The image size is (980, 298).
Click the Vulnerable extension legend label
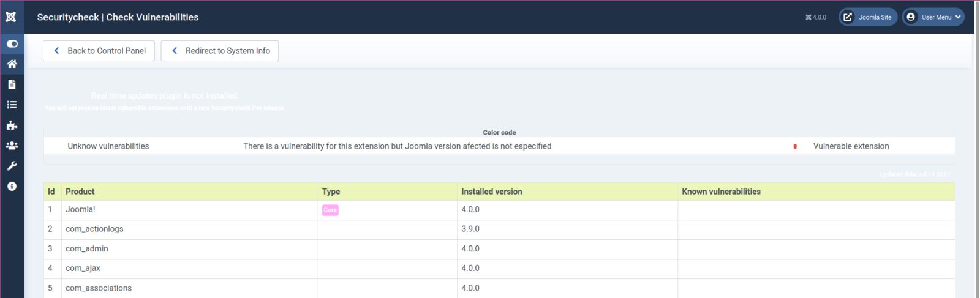pos(851,146)
